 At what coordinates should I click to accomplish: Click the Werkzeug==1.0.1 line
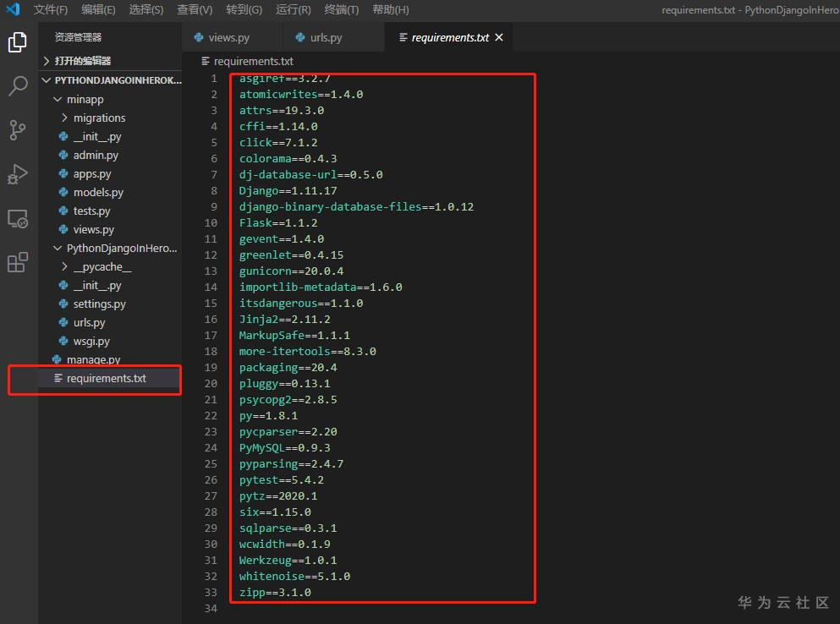288,561
